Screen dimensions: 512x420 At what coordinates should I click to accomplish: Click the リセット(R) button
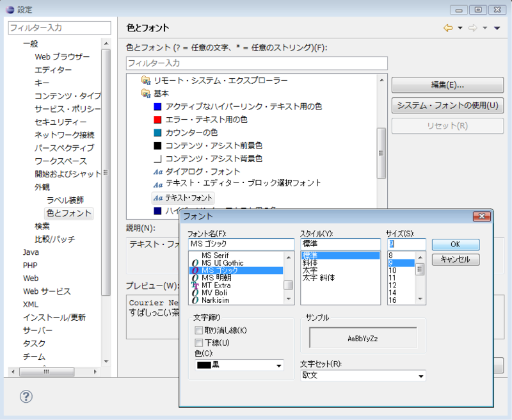[447, 125]
